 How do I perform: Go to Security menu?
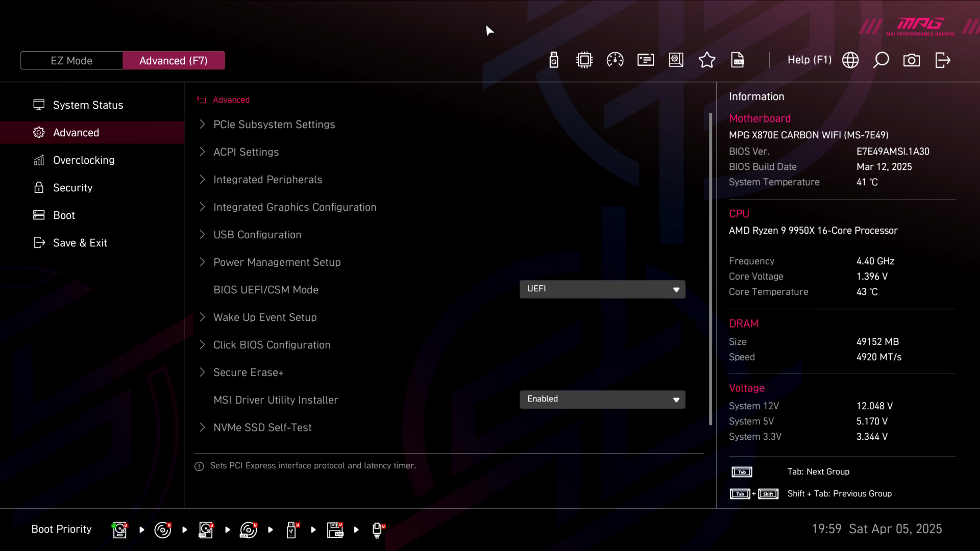72,188
